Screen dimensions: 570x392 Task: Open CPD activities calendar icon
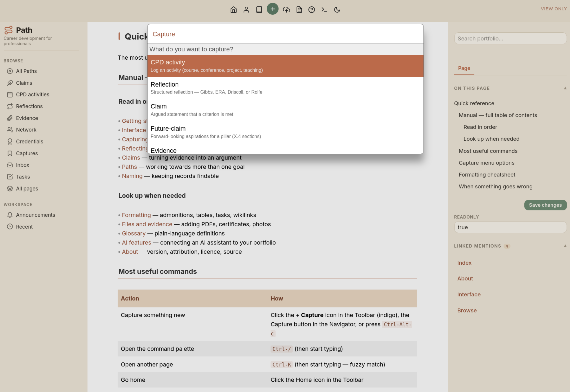[x=10, y=94]
